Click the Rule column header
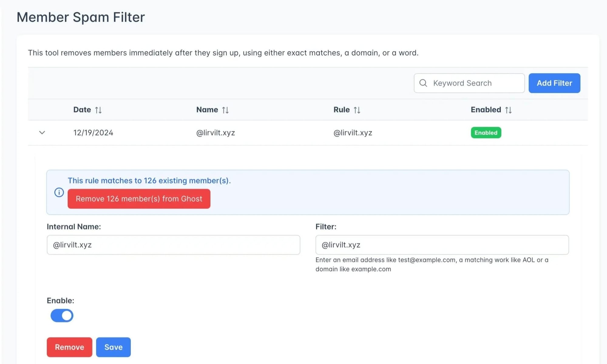The image size is (607, 364). [x=342, y=110]
